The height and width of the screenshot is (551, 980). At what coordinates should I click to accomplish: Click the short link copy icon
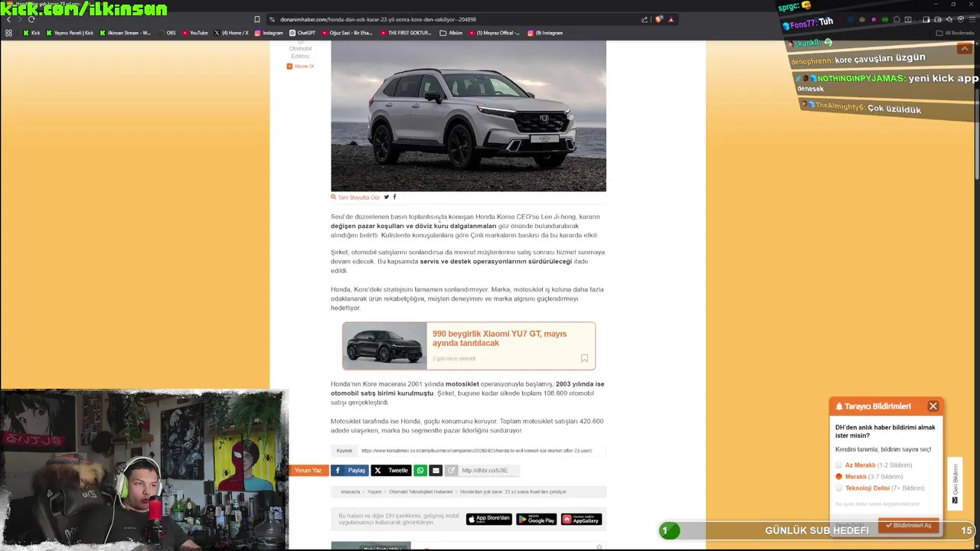pyautogui.click(x=452, y=471)
